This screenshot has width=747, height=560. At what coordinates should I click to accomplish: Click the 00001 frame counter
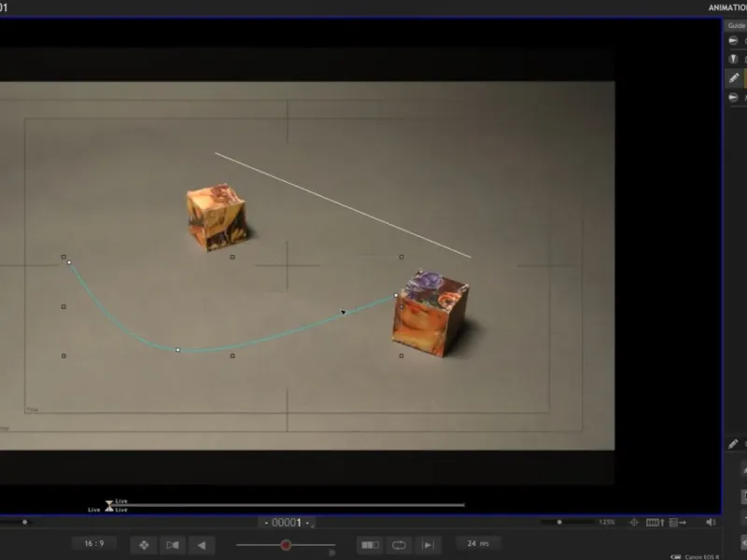pos(287,523)
